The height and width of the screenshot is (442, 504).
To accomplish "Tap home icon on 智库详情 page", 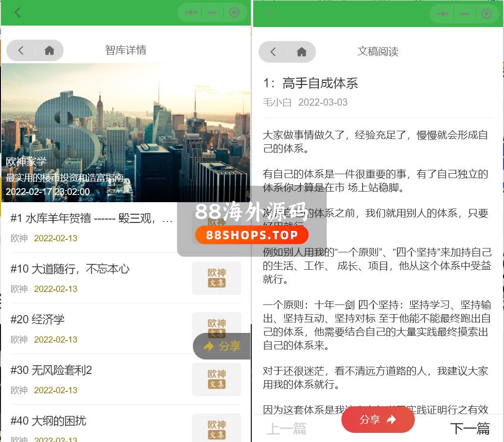I will (x=49, y=50).
